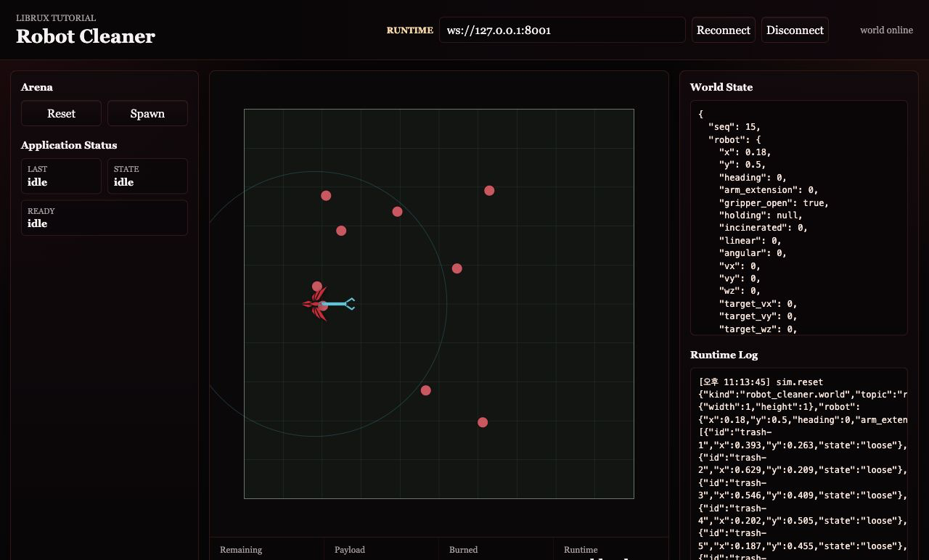Screen dimensions: 929x560
Task: Click the STATE idle status card
Action: [147, 176]
